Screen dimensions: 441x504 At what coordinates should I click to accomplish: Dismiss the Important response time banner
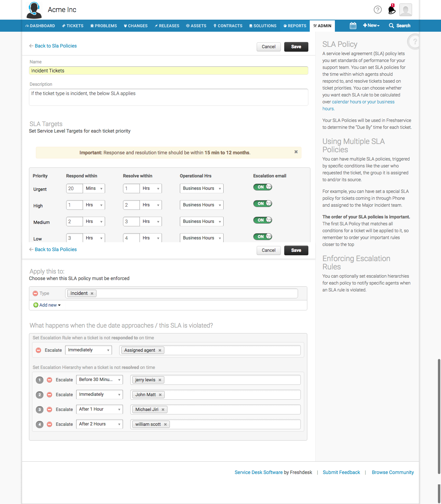pyautogui.click(x=296, y=152)
